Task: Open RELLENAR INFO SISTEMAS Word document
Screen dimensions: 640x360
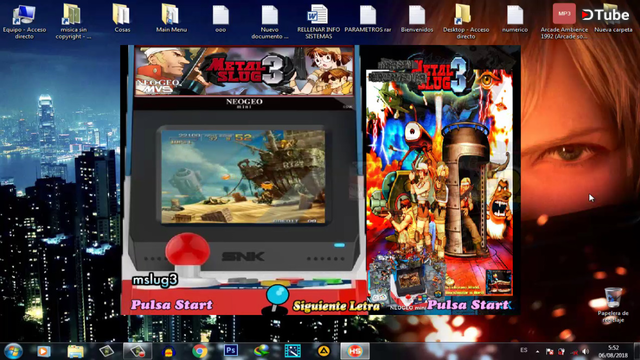Action: tap(318, 21)
